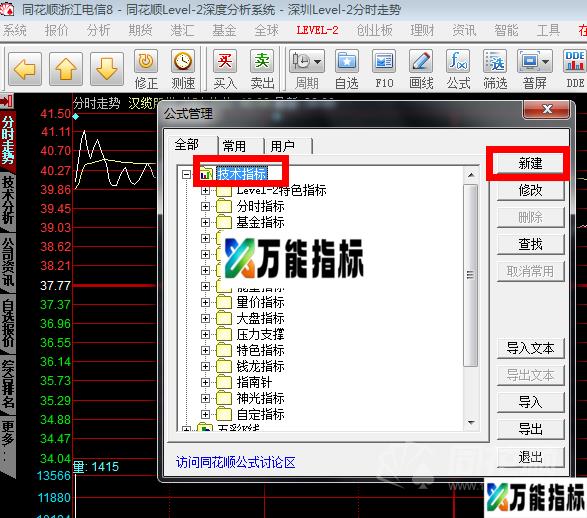Image resolution: width=587 pixels, height=518 pixels.
Task: Click the 修正 correction icon
Action: click(146, 70)
